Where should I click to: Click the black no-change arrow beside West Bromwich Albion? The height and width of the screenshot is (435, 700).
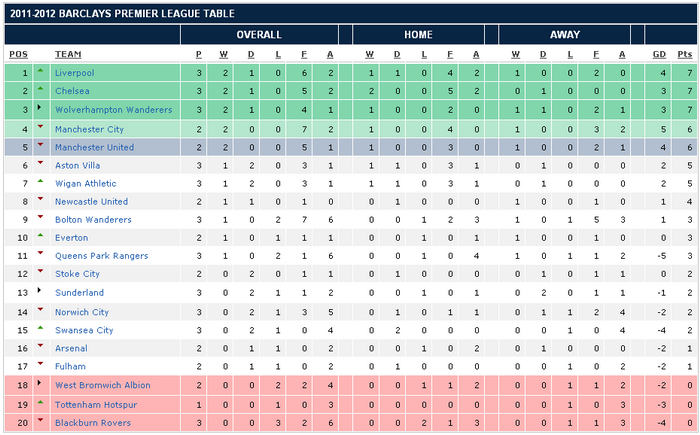point(40,385)
